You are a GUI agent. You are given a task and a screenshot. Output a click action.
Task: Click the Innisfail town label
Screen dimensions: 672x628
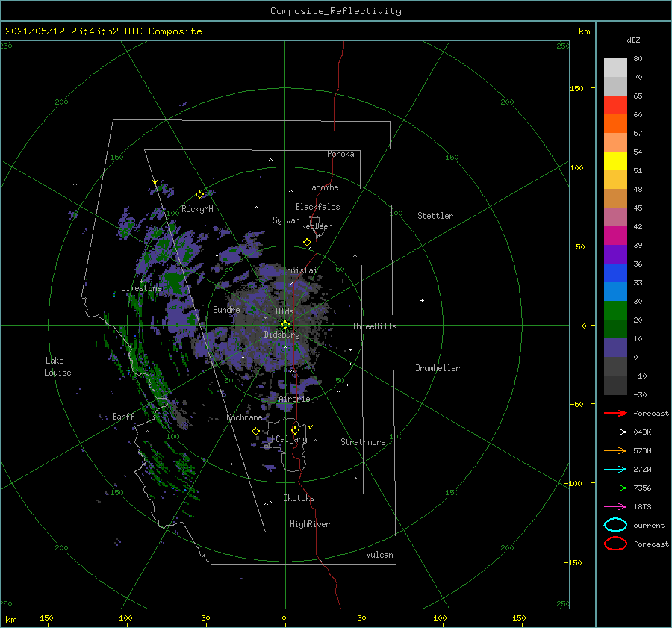click(x=302, y=270)
